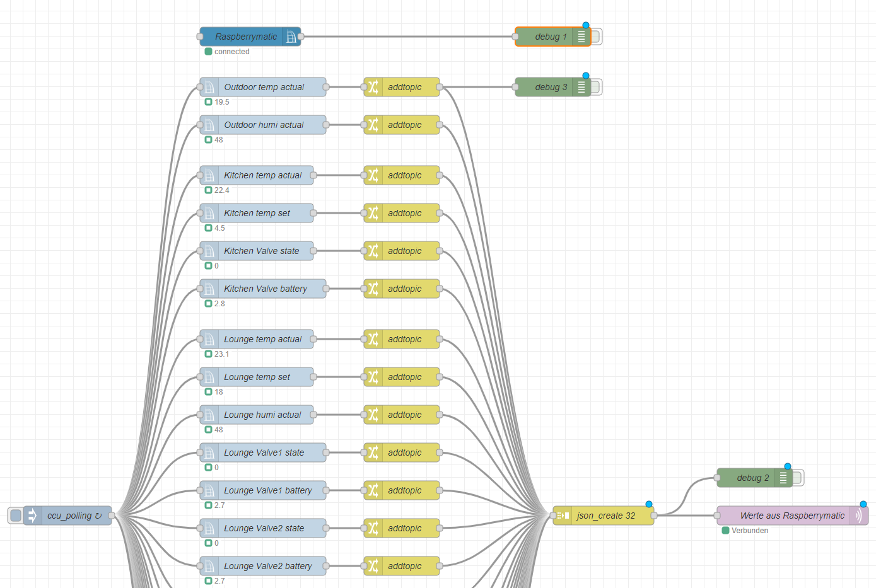Click the shuffle icon beside Outdoor temp actual
The width and height of the screenshot is (876, 588).
click(373, 87)
